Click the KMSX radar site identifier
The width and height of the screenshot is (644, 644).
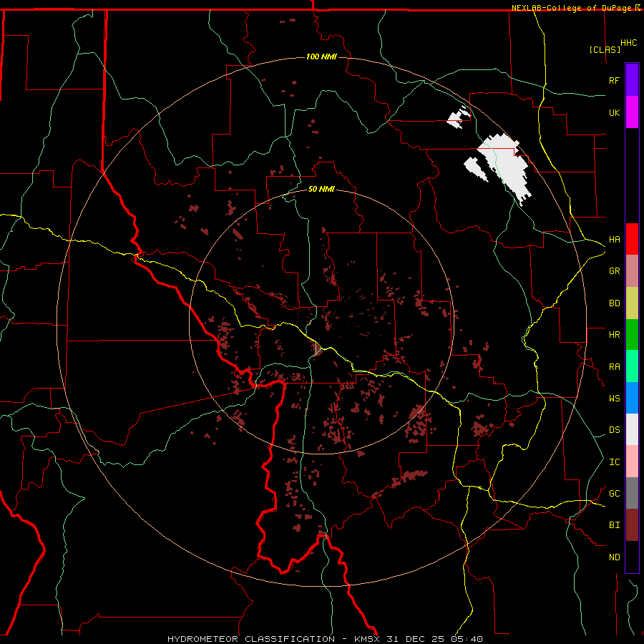pos(367,639)
